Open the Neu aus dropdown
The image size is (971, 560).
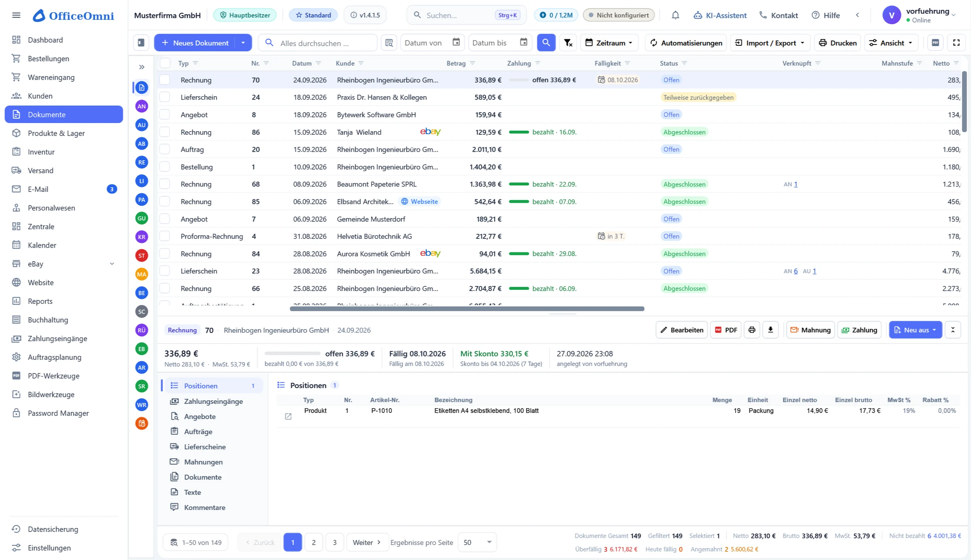pyautogui.click(x=915, y=330)
